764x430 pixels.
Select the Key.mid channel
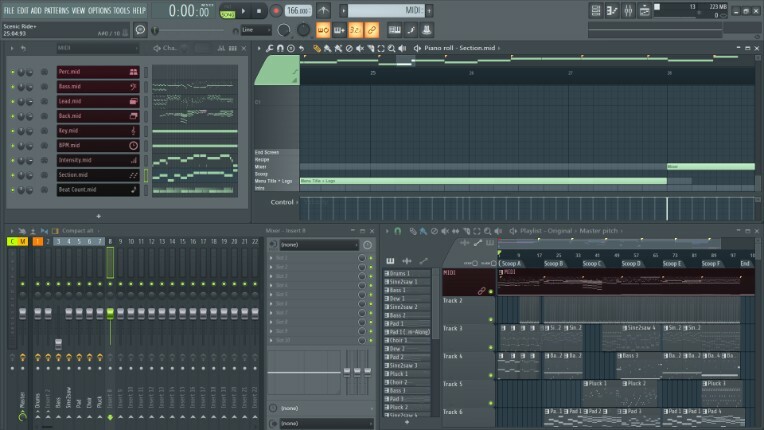(x=98, y=131)
